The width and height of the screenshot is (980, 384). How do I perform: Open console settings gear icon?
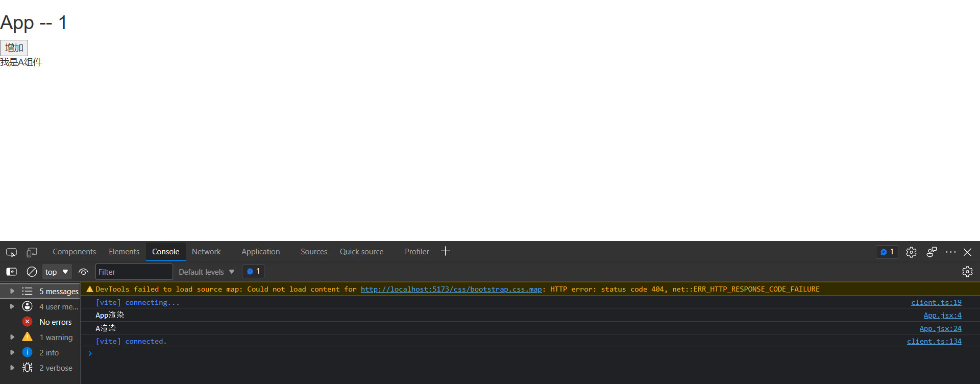[967, 272]
